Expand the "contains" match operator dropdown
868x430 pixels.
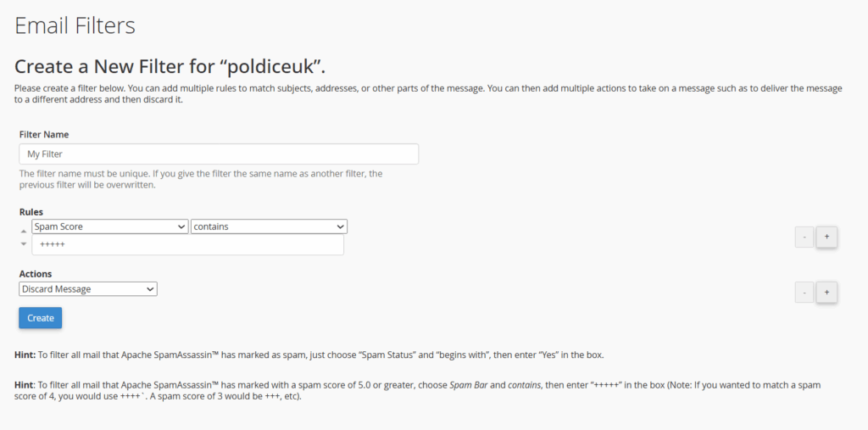pos(269,226)
